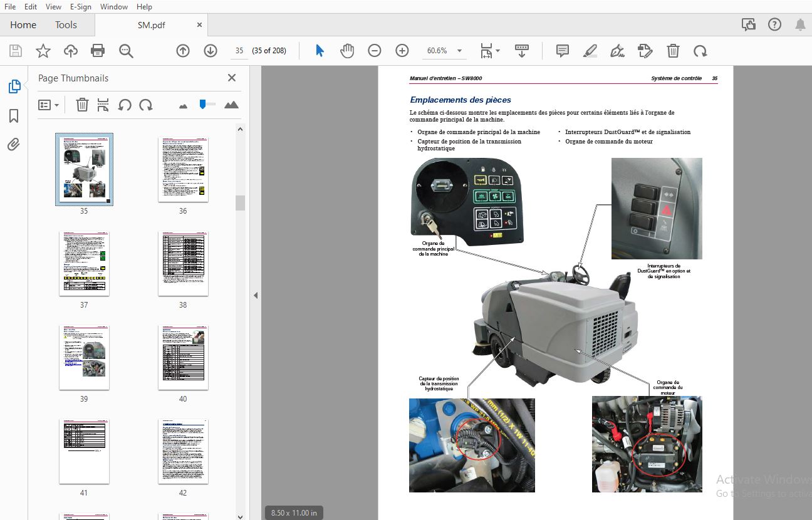Zoom out with minus icon
The width and height of the screenshot is (812, 520).
click(x=375, y=51)
